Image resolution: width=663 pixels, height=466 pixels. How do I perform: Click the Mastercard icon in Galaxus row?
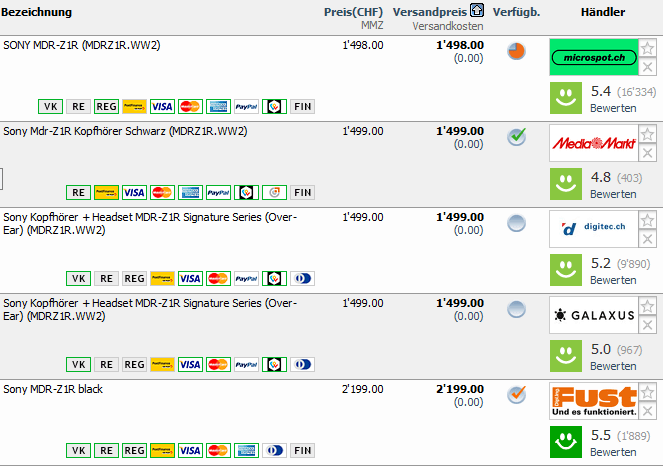218,365
